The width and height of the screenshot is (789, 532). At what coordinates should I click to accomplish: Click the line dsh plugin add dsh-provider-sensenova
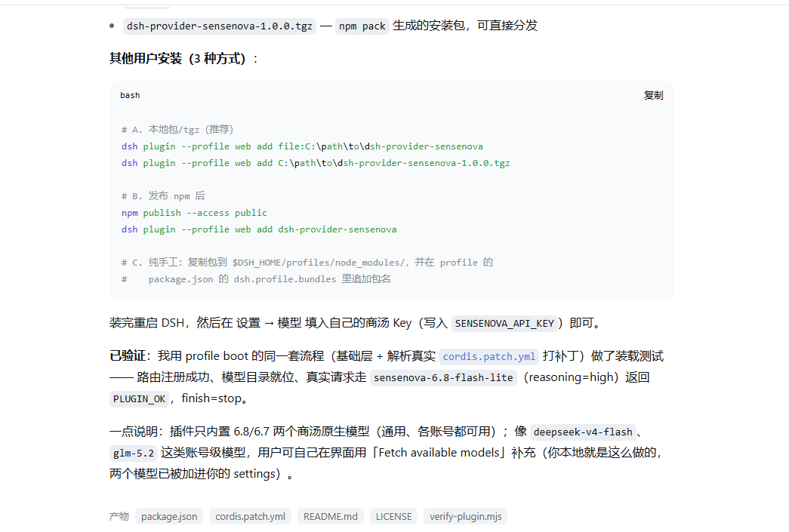click(x=259, y=229)
